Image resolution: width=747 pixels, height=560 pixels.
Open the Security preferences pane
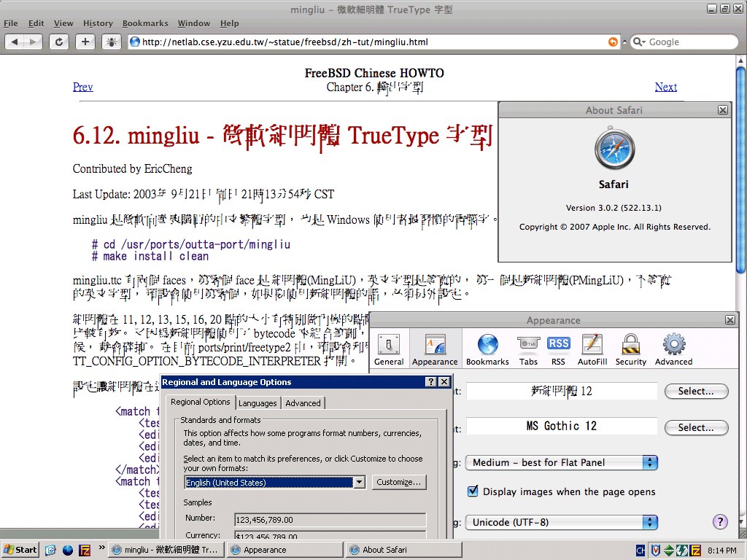click(631, 349)
